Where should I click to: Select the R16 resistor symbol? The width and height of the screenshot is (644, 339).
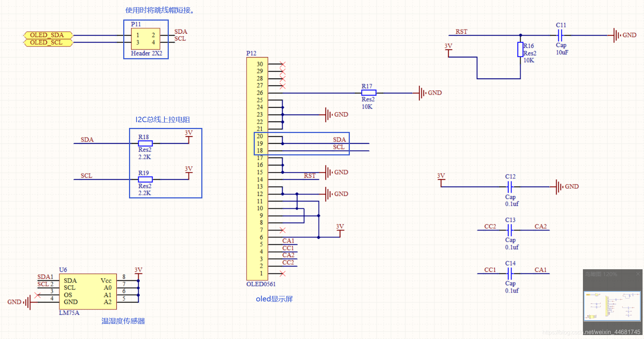[520, 50]
